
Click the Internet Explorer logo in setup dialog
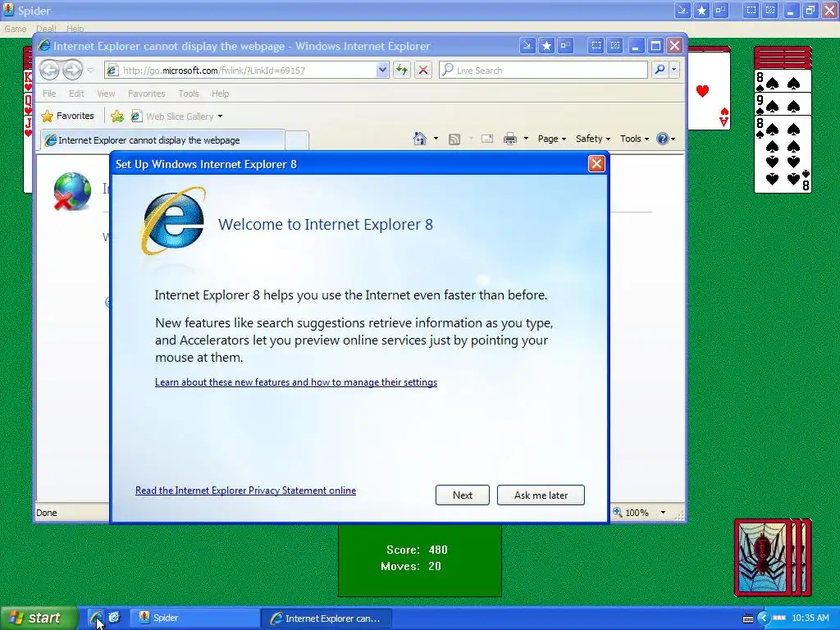point(173,221)
